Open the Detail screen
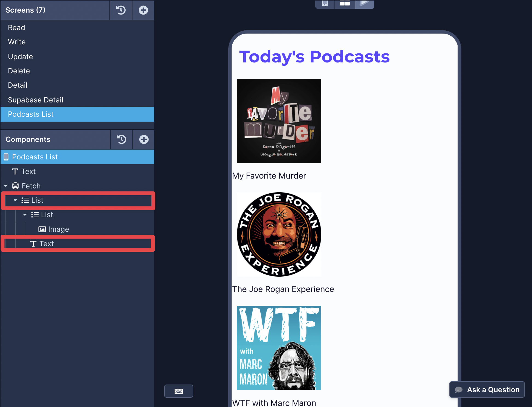 [77, 85]
